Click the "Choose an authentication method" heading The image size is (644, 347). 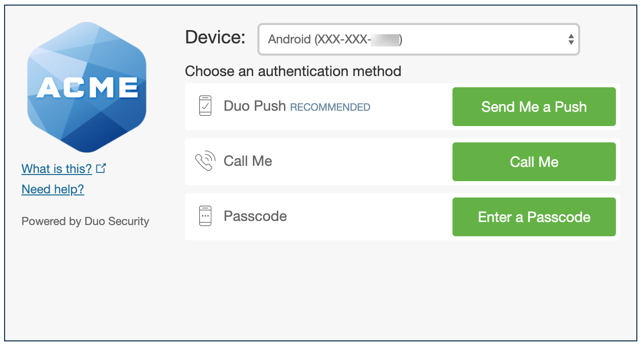point(293,71)
